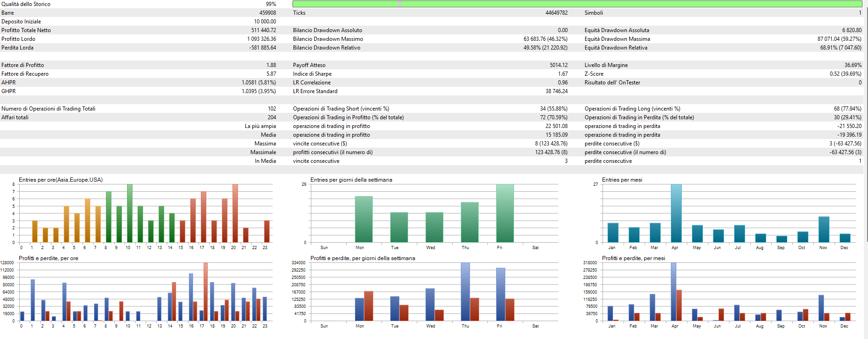Click the Bilancio Drawdown Massimo label
The height and width of the screenshot is (339, 868).
tap(328, 39)
